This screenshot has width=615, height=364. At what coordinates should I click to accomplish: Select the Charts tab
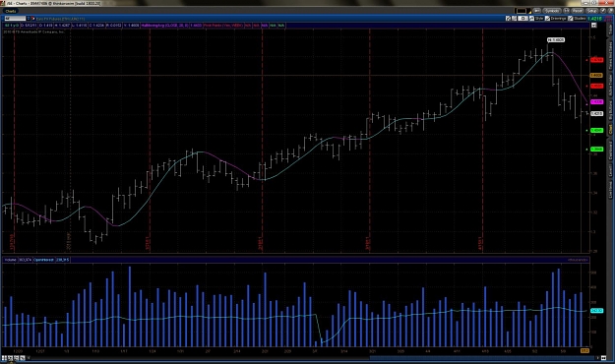click(11, 11)
